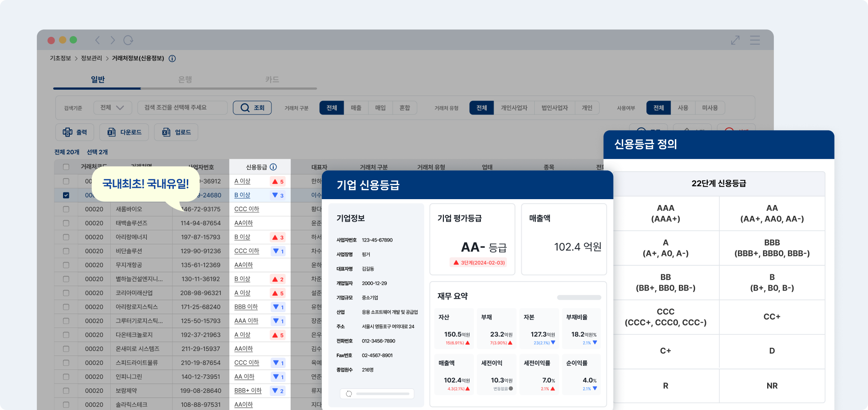
Task: Click the red up 2 indicator for 별하늘건설엔지니어링
Action: 278,279
